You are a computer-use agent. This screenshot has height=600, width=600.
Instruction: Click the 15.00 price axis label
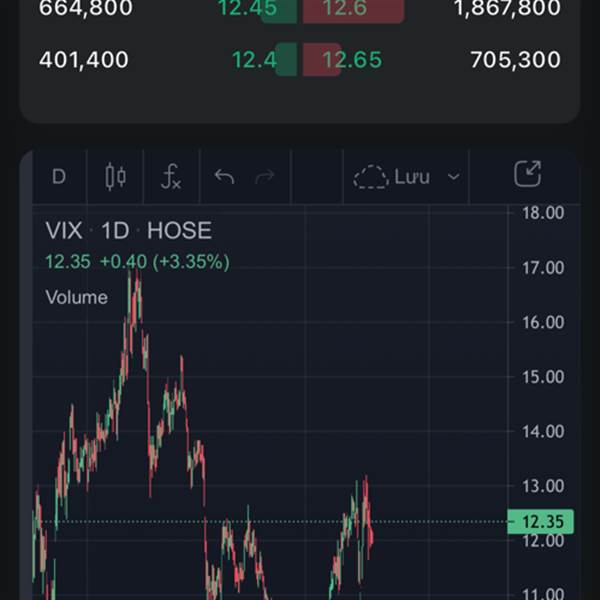pos(543,377)
